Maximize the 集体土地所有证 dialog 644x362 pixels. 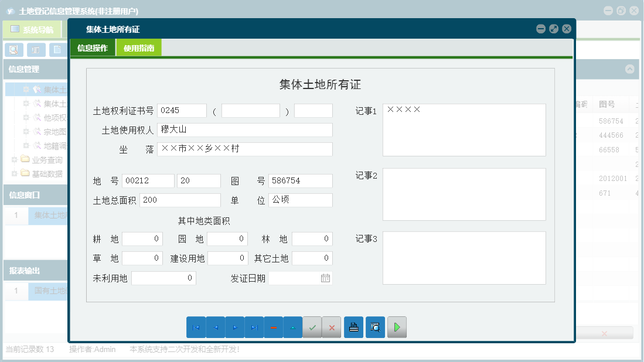pyautogui.click(x=554, y=29)
